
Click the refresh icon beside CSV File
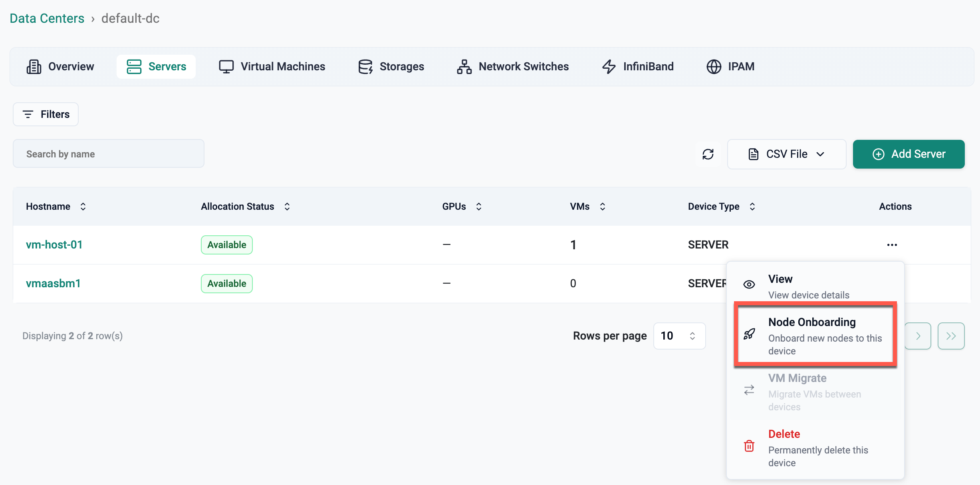tap(708, 154)
